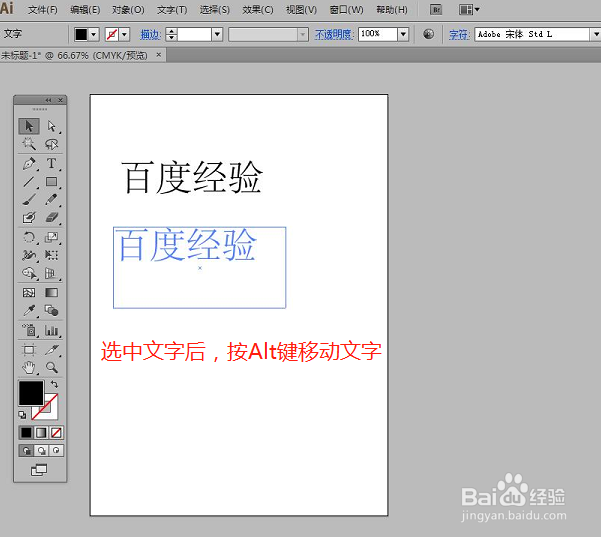Select the Pen tool
The image size is (601, 537).
pyautogui.click(x=29, y=163)
